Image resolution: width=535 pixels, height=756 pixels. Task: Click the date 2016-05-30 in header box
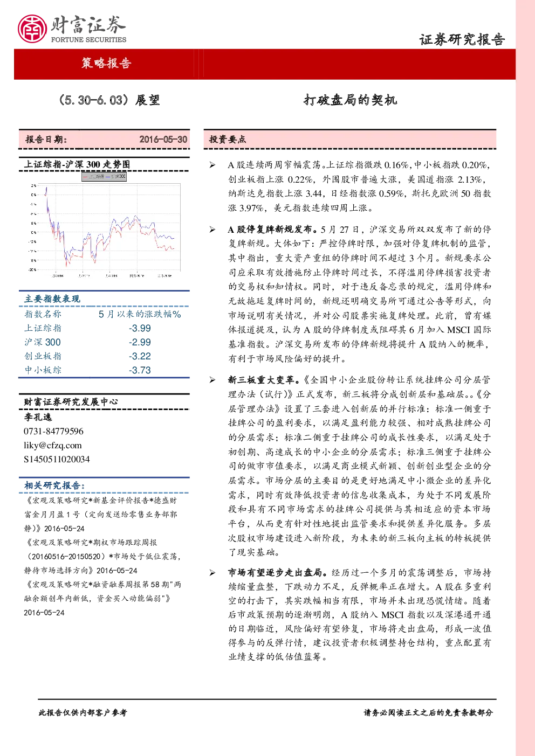point(163,139)
